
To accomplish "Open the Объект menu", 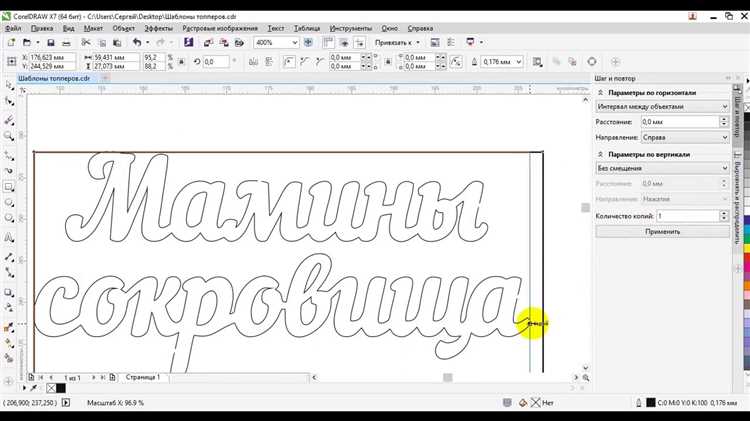I will coord(123,28).
